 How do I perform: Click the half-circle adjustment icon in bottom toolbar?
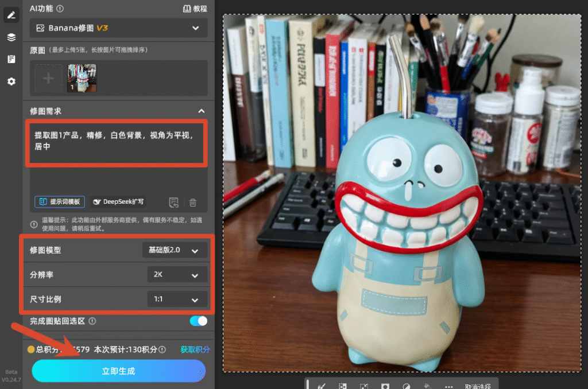pyautogui.click(x=406, y=386)
